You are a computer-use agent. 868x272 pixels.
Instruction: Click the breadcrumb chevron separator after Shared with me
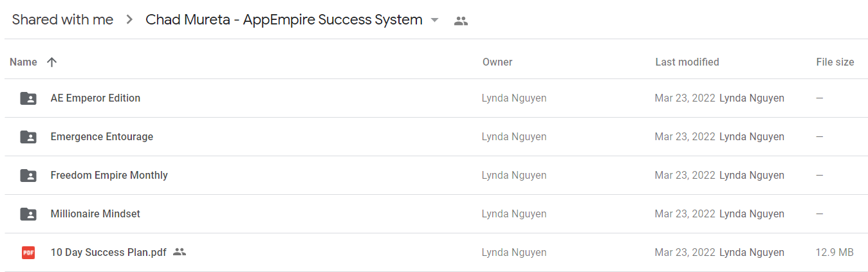click(x=129, y=20)
